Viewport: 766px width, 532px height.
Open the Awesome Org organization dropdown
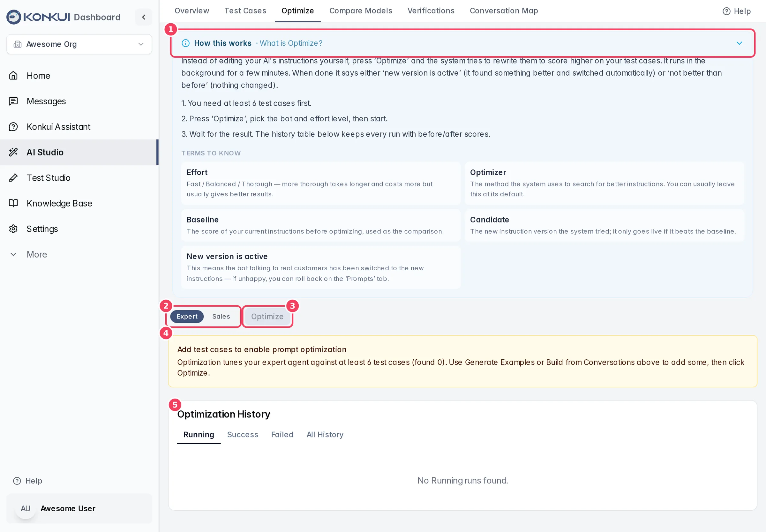tap(79, 44)
